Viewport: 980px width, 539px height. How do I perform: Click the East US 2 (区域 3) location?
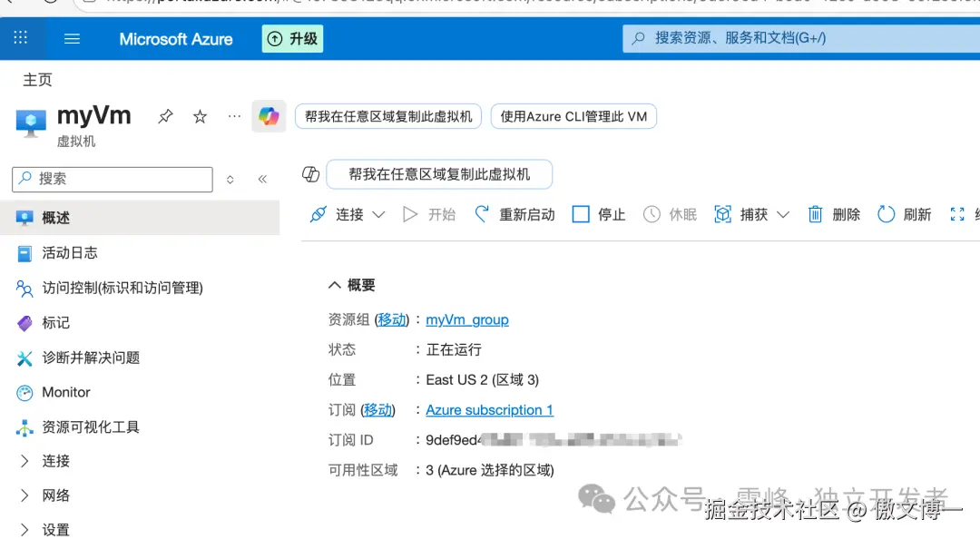[482, 379]
